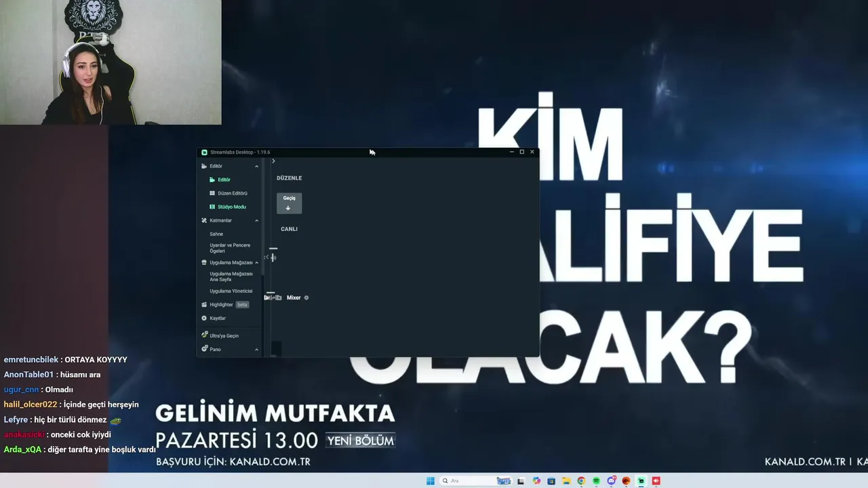Open the Windows Start menu

[x=430, y=481]
